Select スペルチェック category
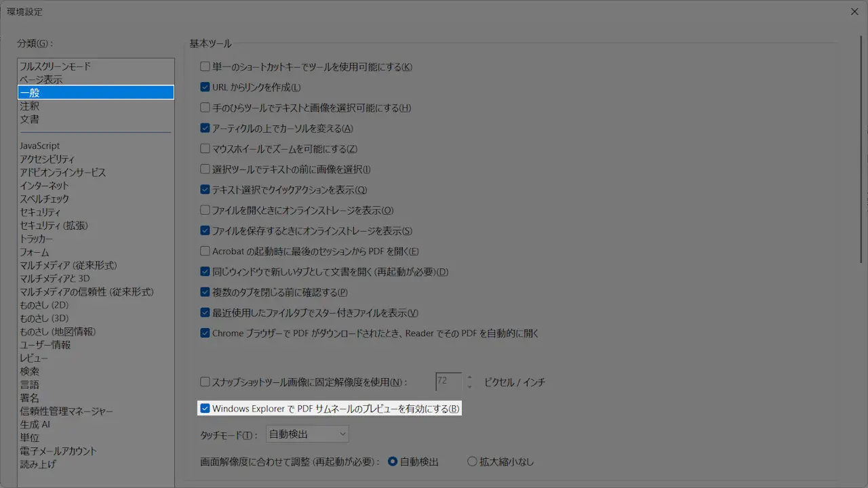The height and width of the screenshot is (488, 868). tap(96, 199)
